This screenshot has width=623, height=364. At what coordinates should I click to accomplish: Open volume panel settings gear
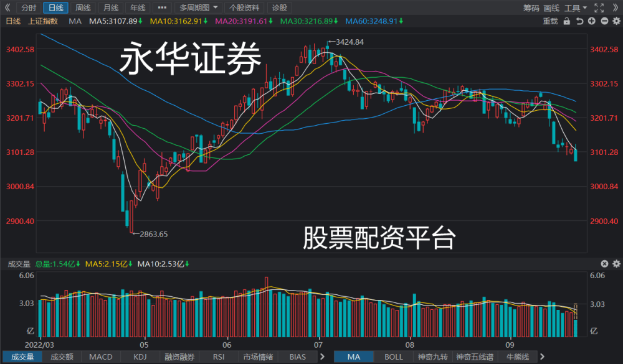tap(616, 264)
